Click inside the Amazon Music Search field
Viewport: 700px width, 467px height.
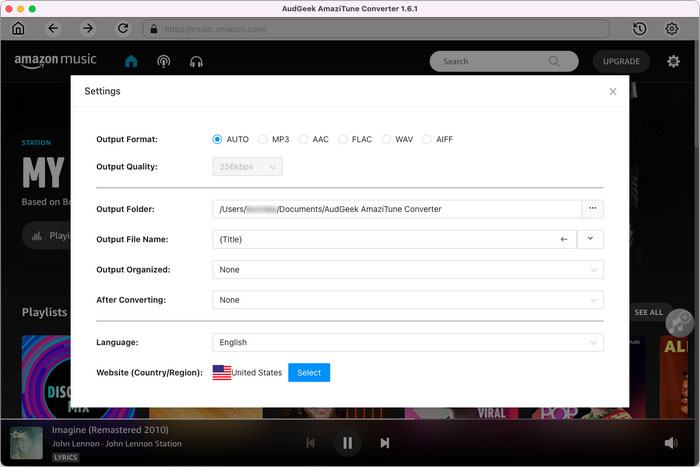(504, 61)
